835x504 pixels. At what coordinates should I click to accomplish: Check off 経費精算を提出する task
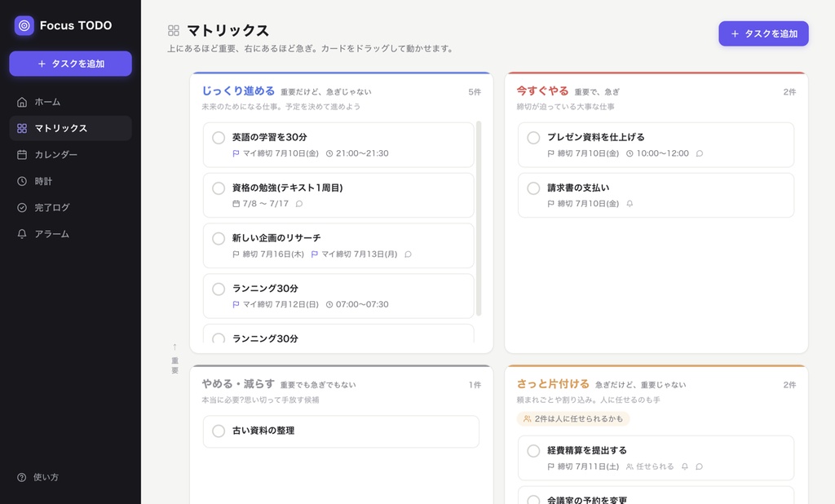pos(533,451)
